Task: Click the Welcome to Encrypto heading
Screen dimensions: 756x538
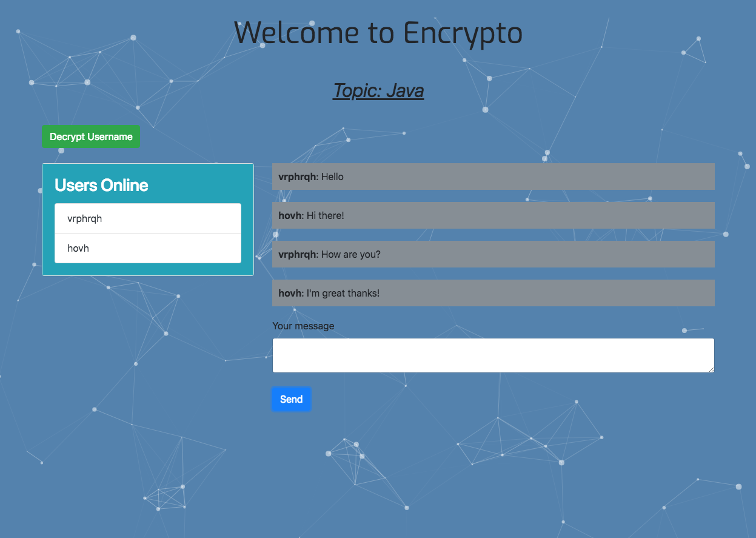Action: [378, 33]
